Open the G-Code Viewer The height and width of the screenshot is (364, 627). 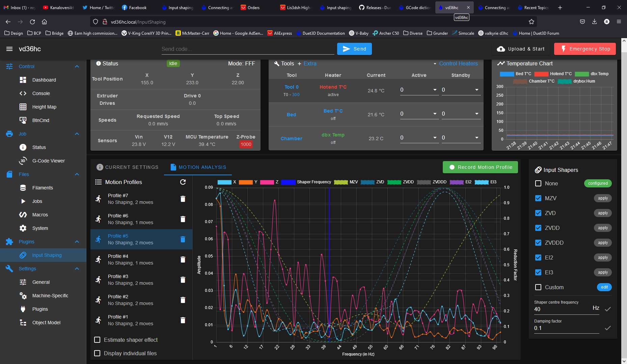click(x=43, y=161)
